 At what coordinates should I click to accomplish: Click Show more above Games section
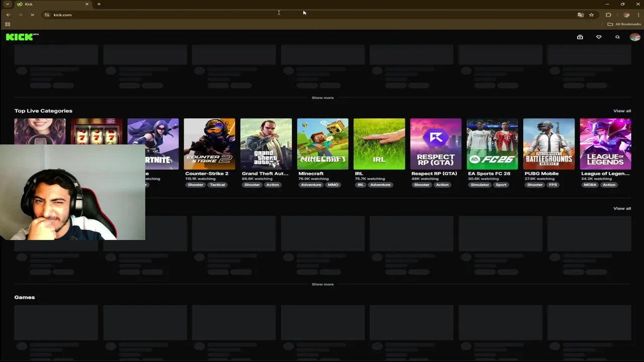click(323, 284)
